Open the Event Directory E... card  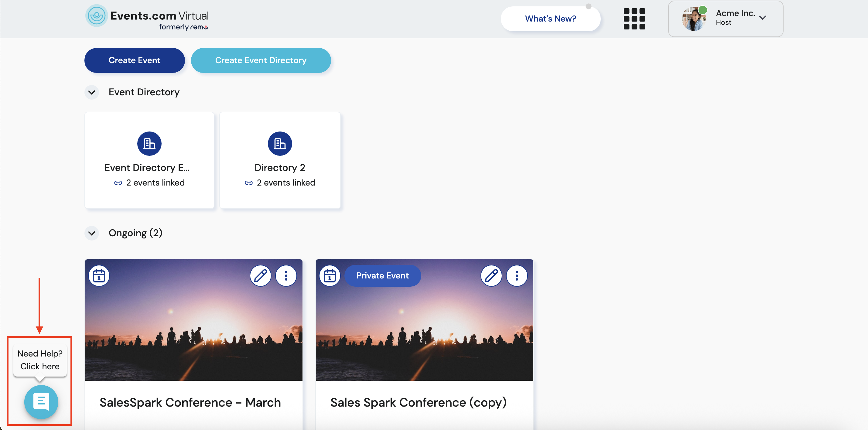point(149,160)
